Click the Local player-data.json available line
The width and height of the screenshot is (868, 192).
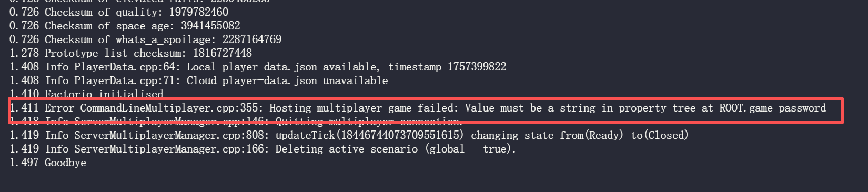point(258,67)
